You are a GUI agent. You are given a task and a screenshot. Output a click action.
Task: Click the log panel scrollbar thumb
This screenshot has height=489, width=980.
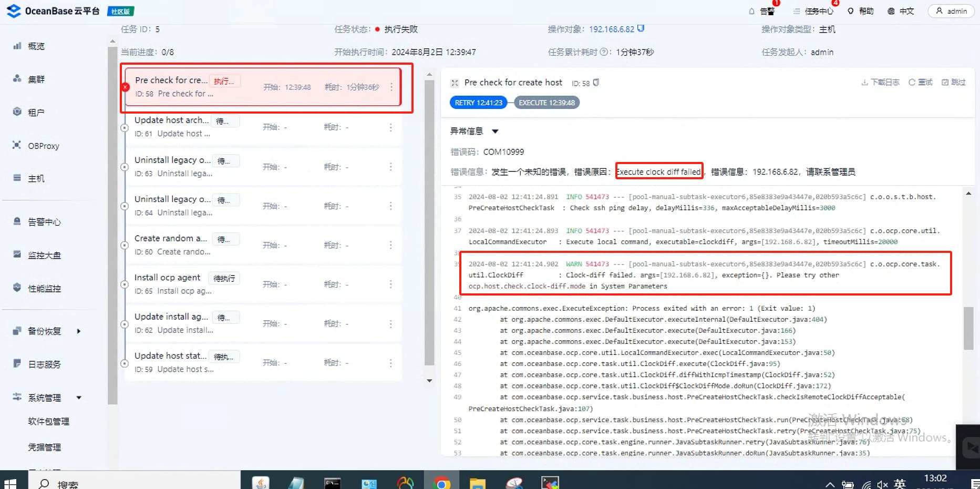[968, 328]
